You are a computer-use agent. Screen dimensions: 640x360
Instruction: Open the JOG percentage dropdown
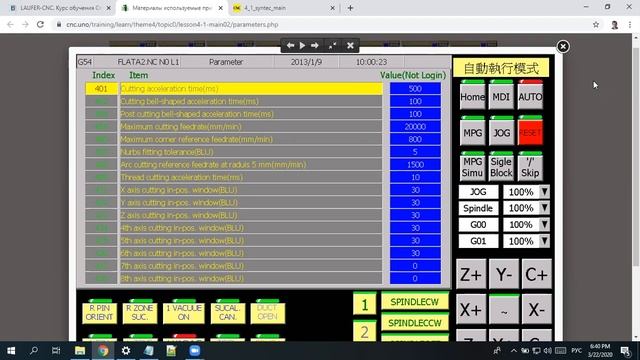pos(544,192)
